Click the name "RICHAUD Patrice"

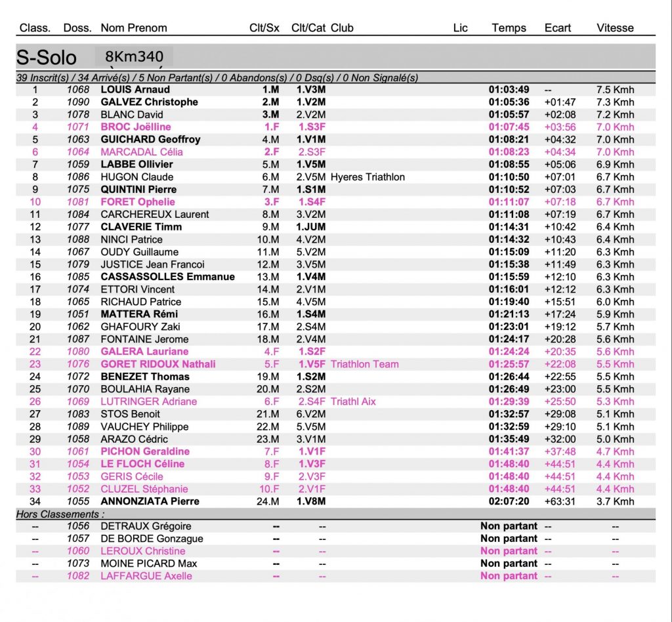140,302
